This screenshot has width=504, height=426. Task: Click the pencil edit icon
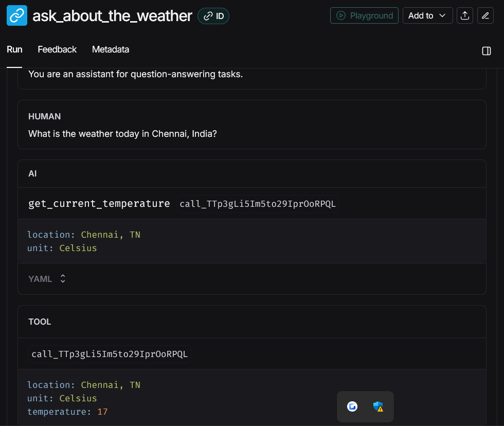(x=485, y=15)
